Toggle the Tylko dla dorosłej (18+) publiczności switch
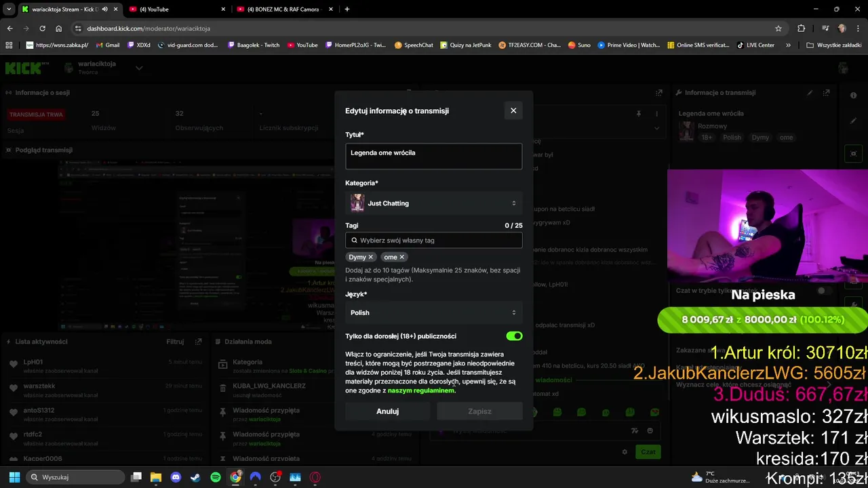 pyautogui.click(x=514, y=336)
